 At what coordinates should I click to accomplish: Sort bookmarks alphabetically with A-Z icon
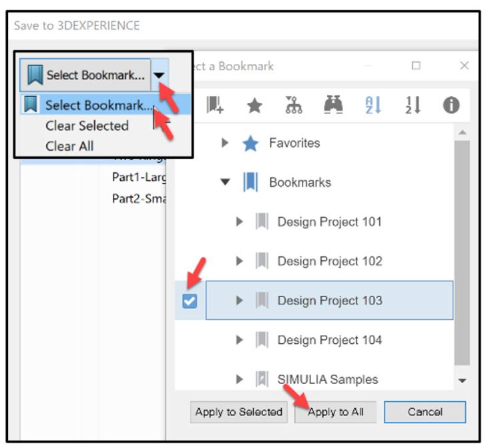click(373, 105)
